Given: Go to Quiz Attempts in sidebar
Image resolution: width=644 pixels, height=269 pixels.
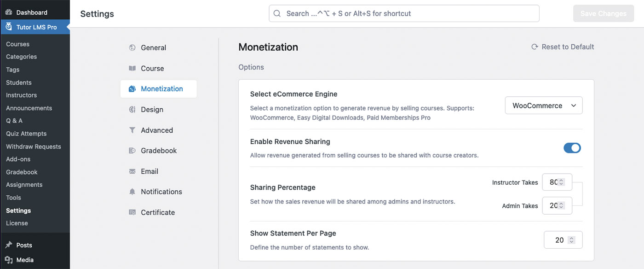Looking at the screenshot, I should click(x=26, y=134).
